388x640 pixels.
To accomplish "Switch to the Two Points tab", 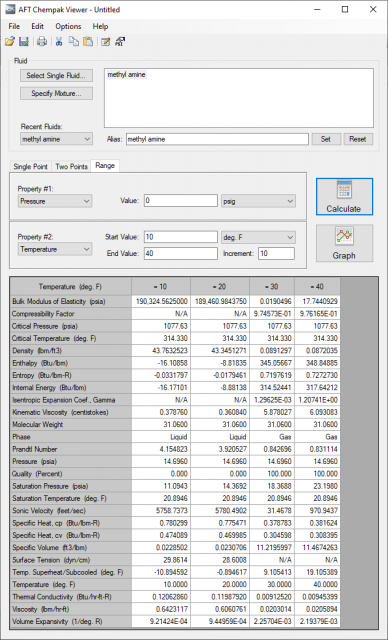I will 71,167.
